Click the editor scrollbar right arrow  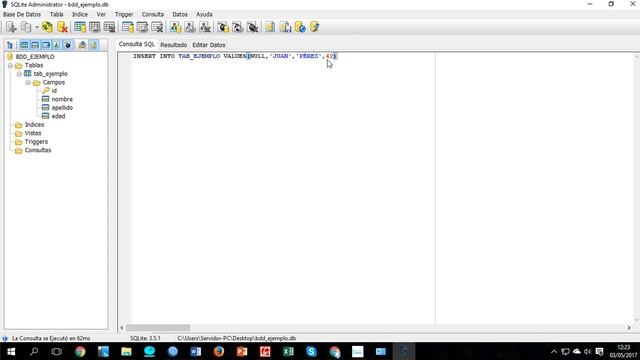coord(629,328)
